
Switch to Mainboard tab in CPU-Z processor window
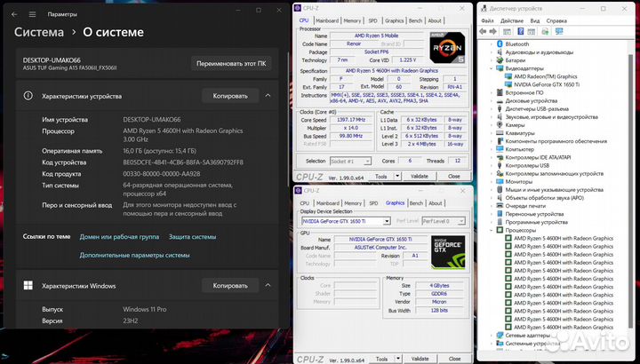point(327,20)
